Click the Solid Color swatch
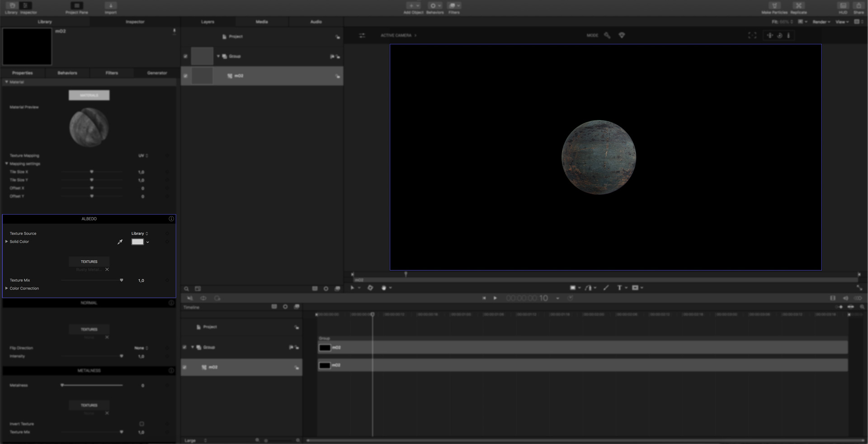868x444 pixels. pos(137,242)
